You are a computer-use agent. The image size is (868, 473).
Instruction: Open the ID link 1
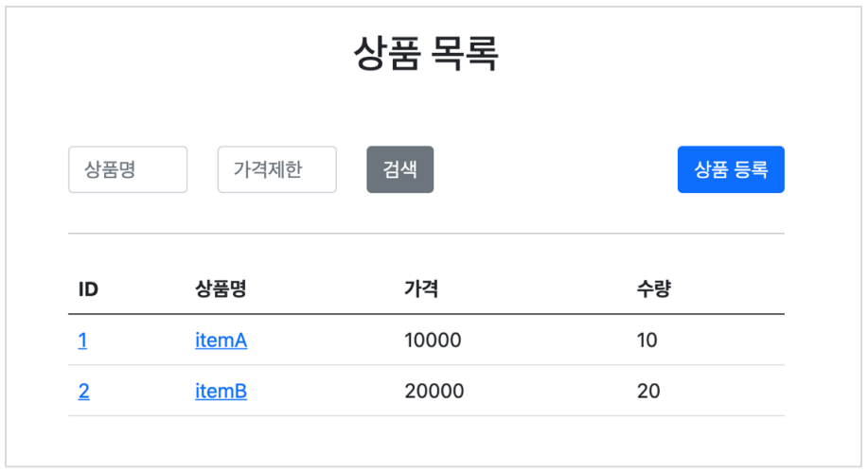(x=82, y=341)
